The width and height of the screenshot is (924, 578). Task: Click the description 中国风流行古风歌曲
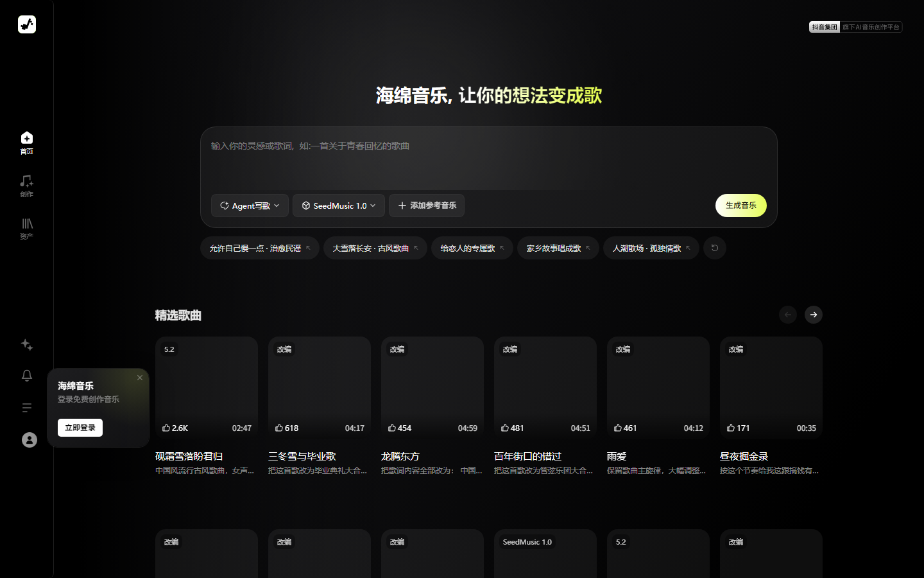tap(205, 471)
